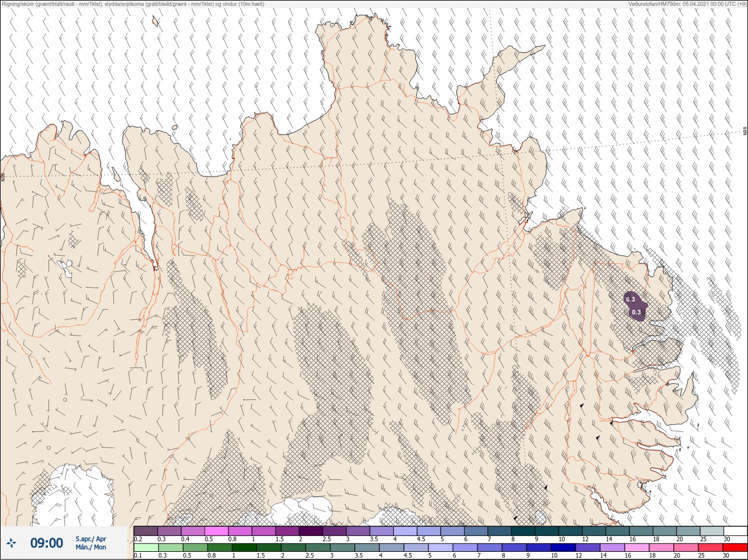748x560 pixels.
Task: Select the bright pink 0.5 snow legend swatch
Action: coord(216,531)
